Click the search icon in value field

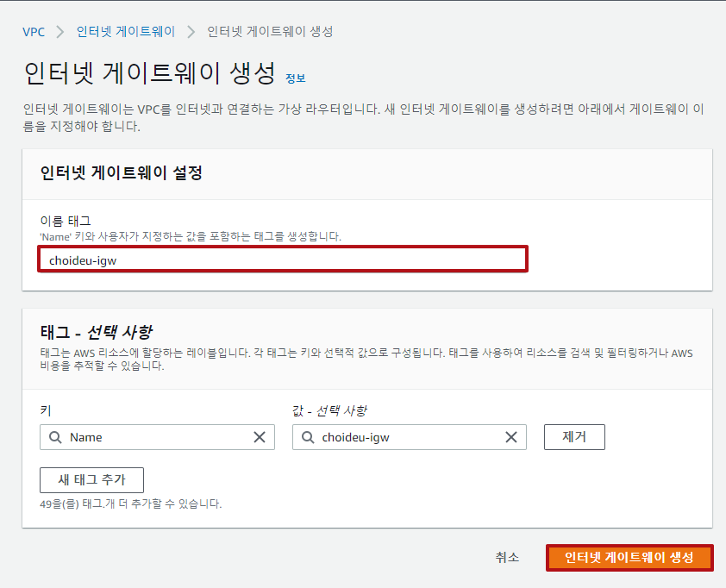[308, 437]
